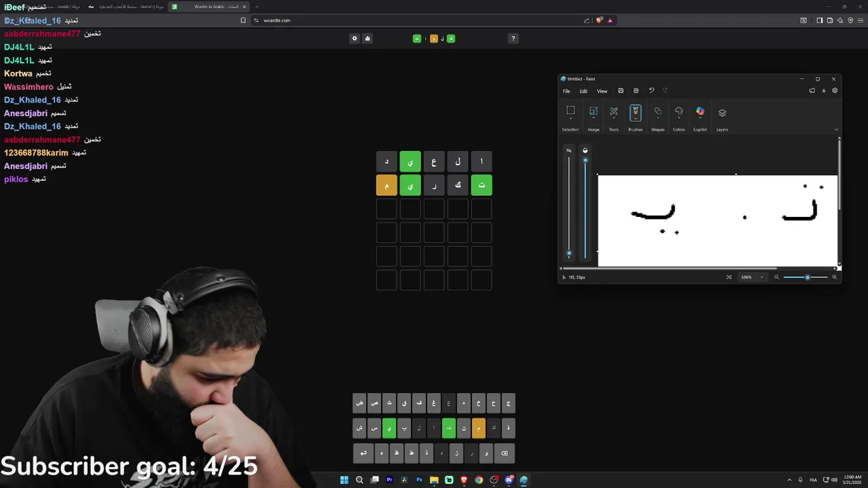Click the orange م key on keyboard
This screenshot has width=868, height=488.
point(479,428)
